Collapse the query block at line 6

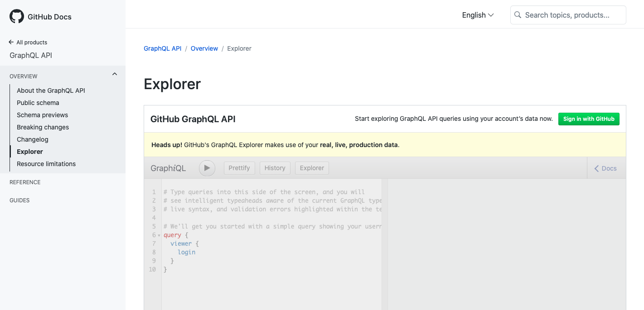point(160,235)
